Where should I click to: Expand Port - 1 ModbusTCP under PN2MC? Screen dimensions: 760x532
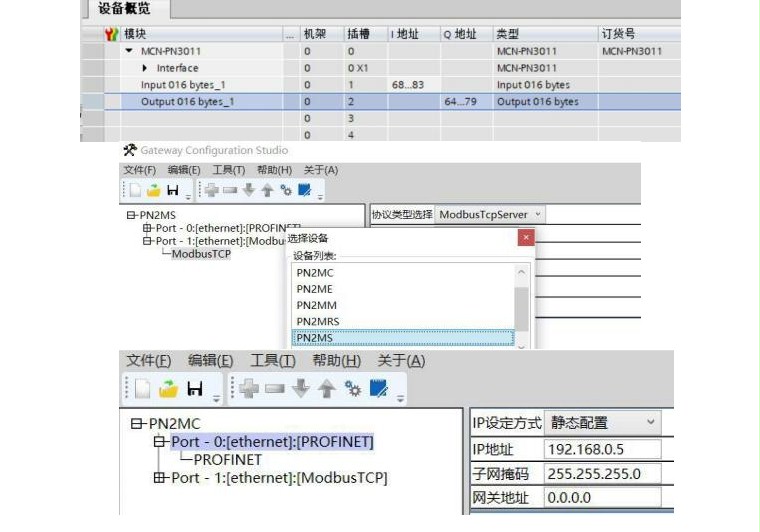(160, 478)
